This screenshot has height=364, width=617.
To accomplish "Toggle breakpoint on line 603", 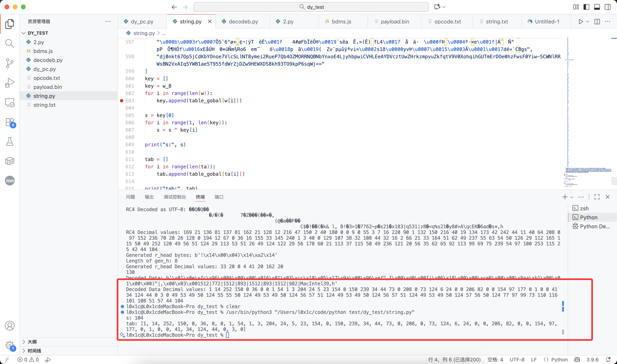I will tap(122, 100).
